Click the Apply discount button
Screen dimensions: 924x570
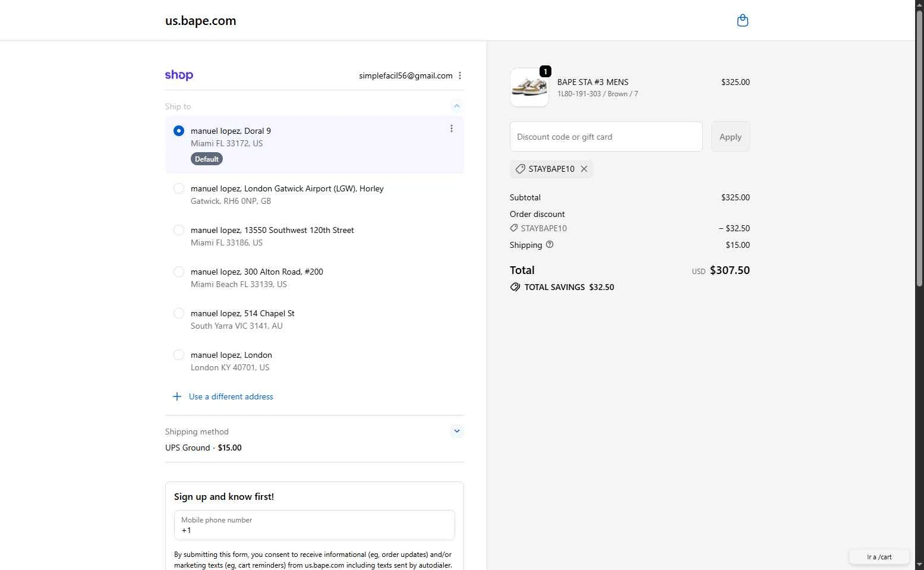tap(730, 137)
